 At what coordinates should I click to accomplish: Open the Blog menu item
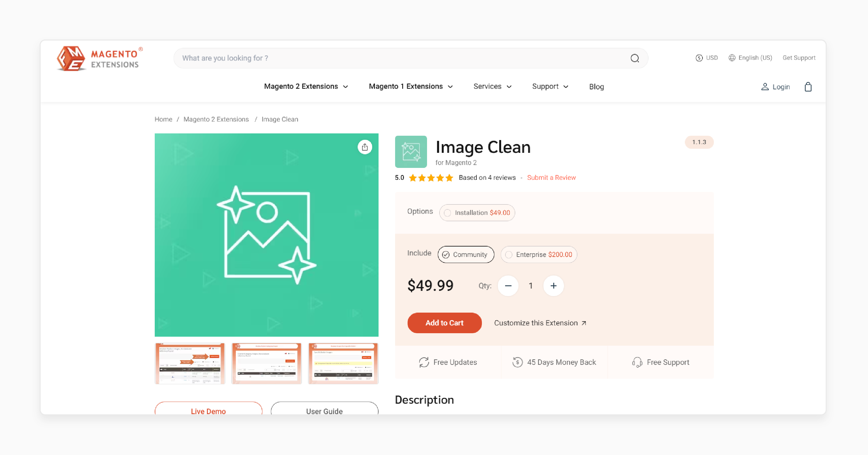[596, 87]
